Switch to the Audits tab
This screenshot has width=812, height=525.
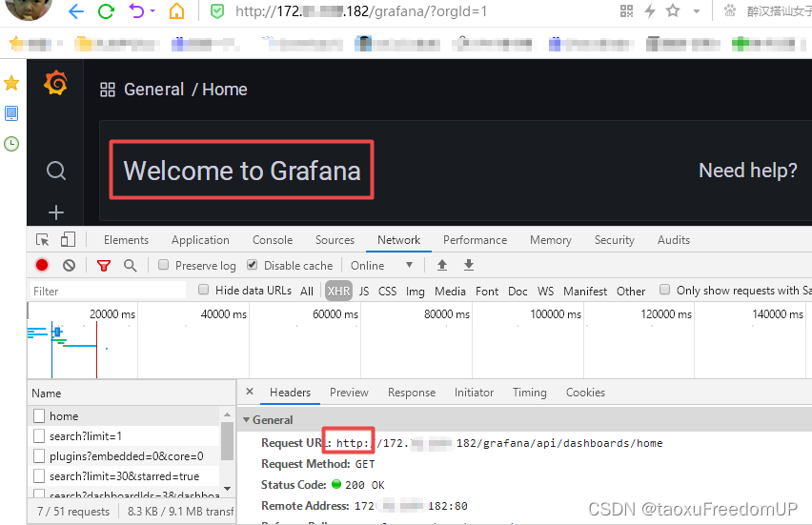tap(673, 240)
